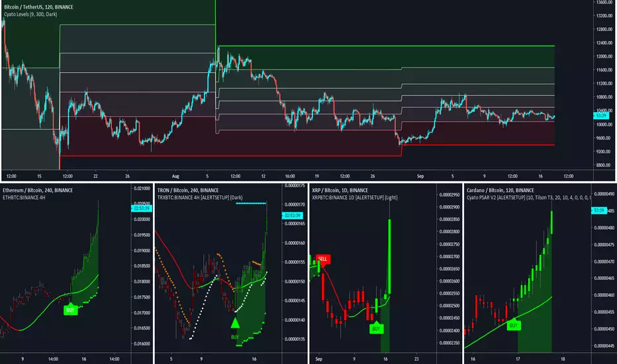Screen dimensions: 617x364
Task: Click the ETHBTC:BINANCE 4H indicator label
Action: [x=24, y=197]
